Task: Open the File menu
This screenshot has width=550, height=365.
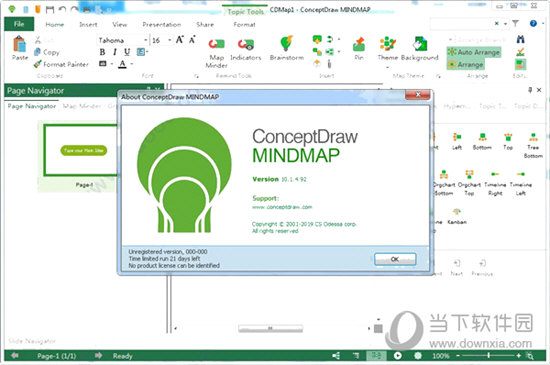Action: pyautogui.click(x=19, y=24)
